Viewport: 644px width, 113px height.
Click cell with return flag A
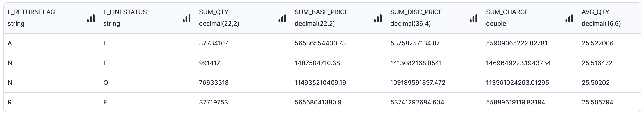[x=52, y=43]
